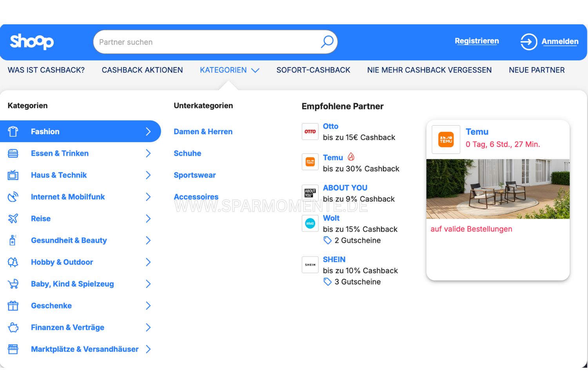Click the Temu logo in partner list
Screen dimensions: 588x392
[x=310, y=162]
